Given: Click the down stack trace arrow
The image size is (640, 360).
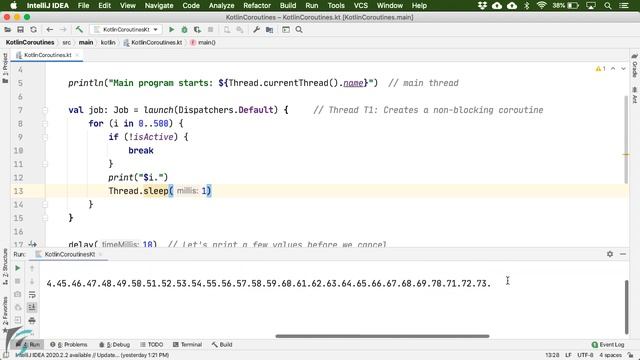Looking at the screenshot, I should click(32, 281).
